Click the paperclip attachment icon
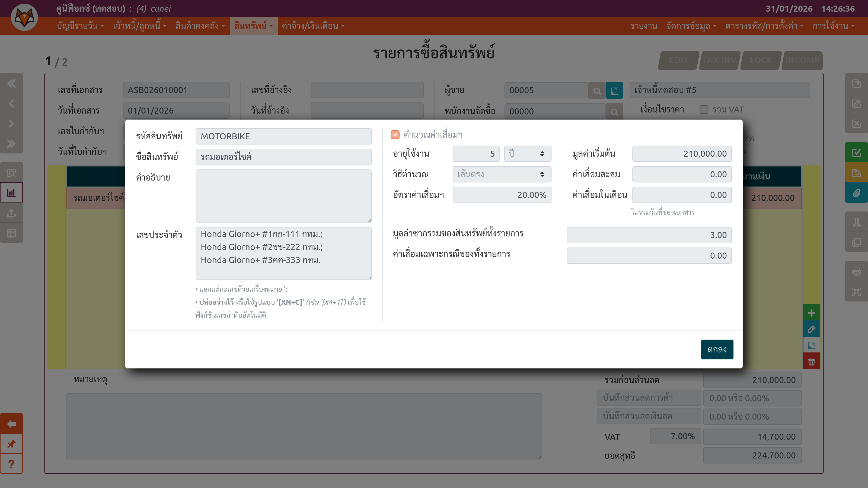 click(x=856, y=193)
